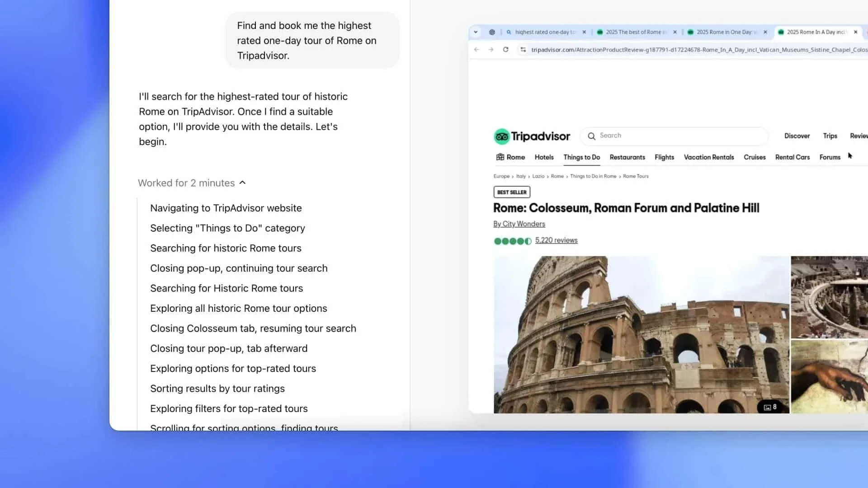Screen dimensions: 868x488
Task: Toggle the 'Things to Do' category filter
Action: pos(581,157)
